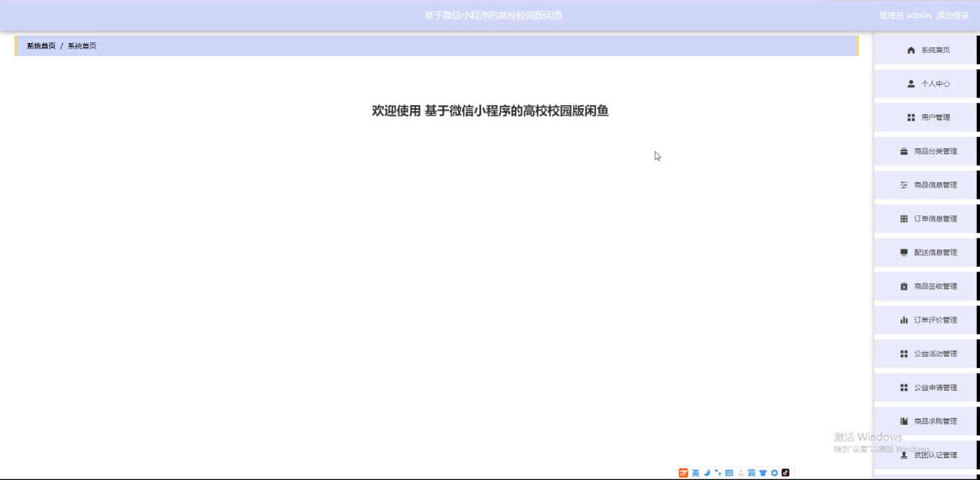Select 商品求购管理 in the sidebar
Screen dimensions: 980x480
(936, 421)
